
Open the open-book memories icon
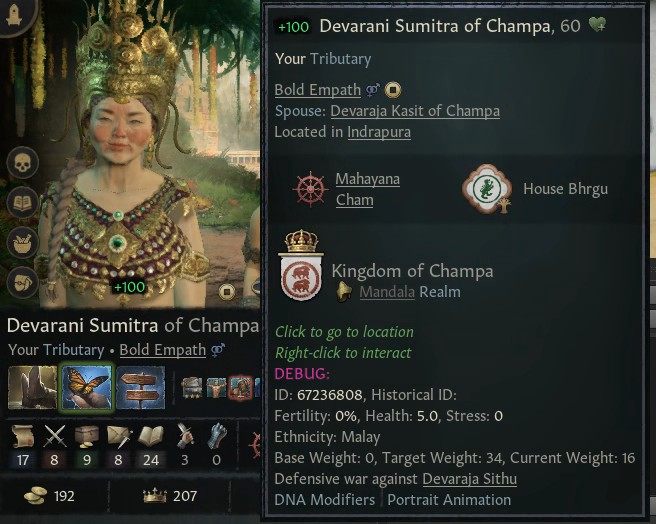(23, 203)
